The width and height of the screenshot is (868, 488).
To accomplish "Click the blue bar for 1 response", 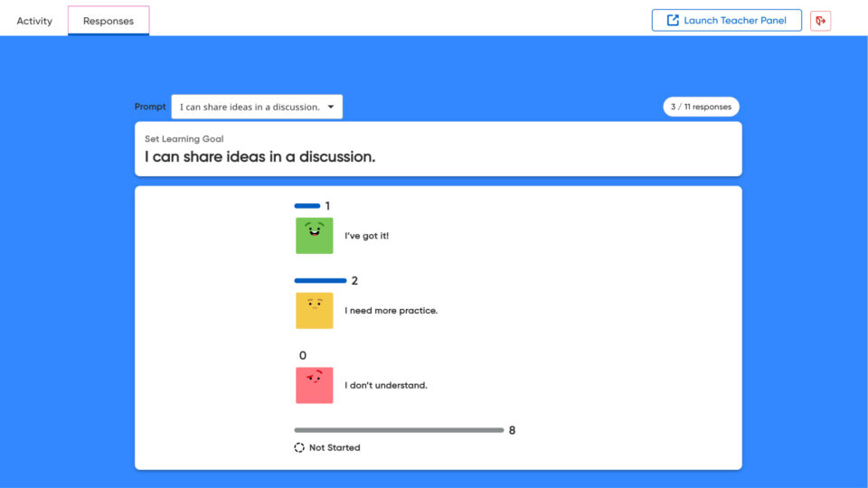I will click(307, 206).
